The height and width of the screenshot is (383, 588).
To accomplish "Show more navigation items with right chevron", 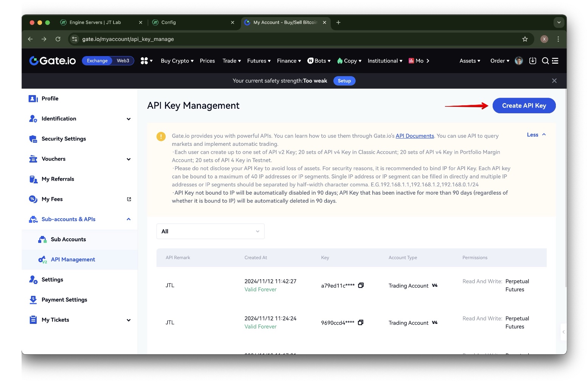I will [x=428, y=61].
